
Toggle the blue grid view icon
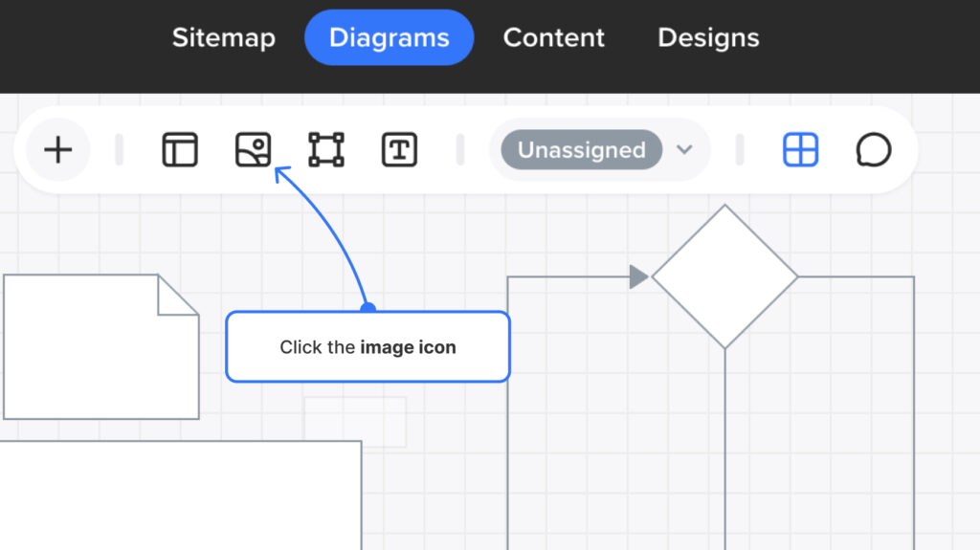[x=801, y=149]
